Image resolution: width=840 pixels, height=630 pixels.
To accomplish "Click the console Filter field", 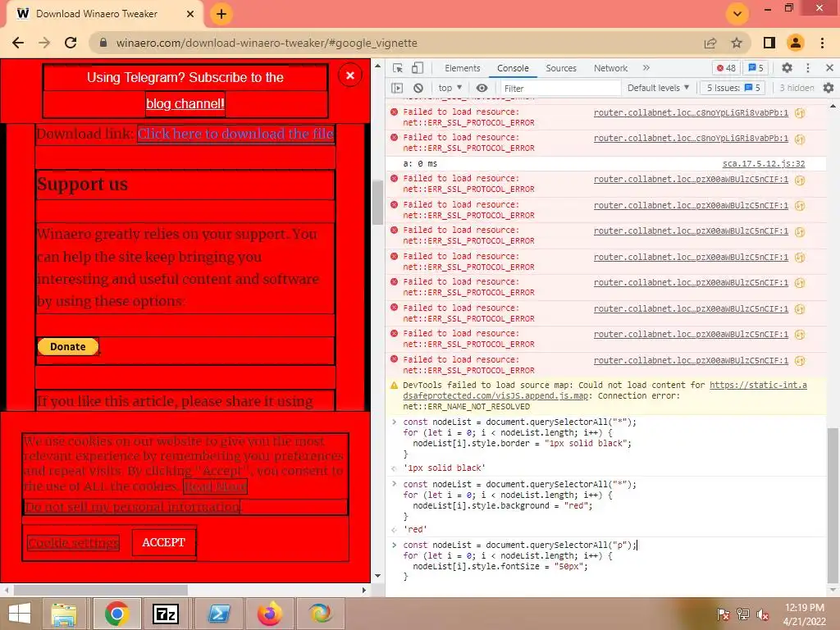I will 561,89.
